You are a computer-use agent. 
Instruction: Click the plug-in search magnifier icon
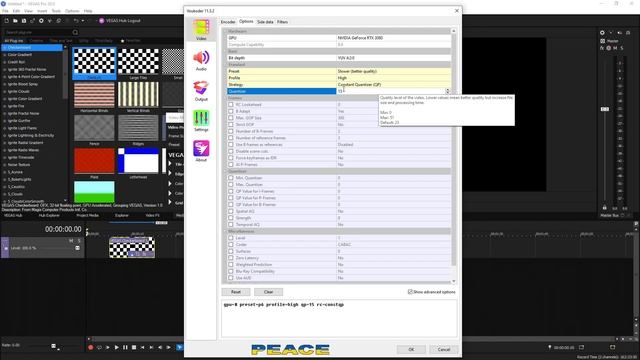(x=75, y=32)
